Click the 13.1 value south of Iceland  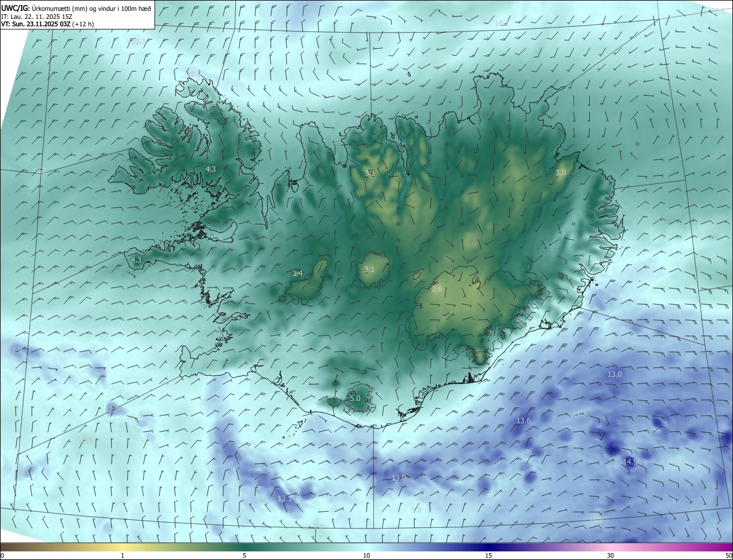tap(285, 499)
